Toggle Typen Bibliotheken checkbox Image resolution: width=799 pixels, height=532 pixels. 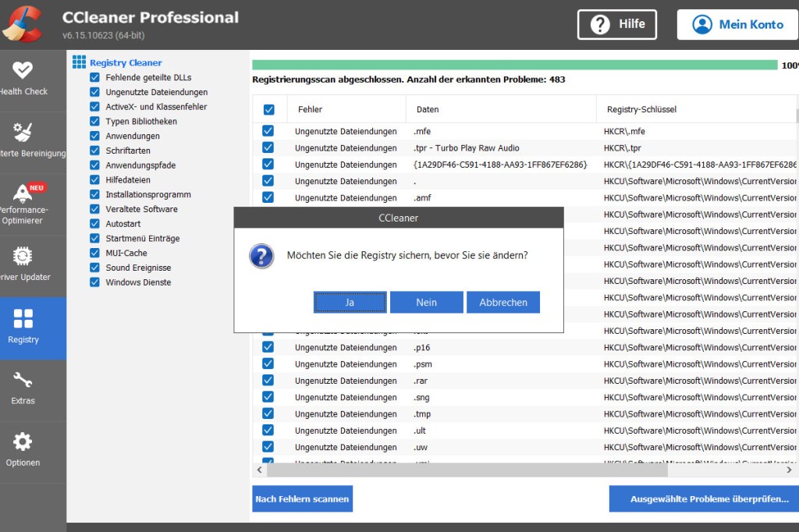94,121
